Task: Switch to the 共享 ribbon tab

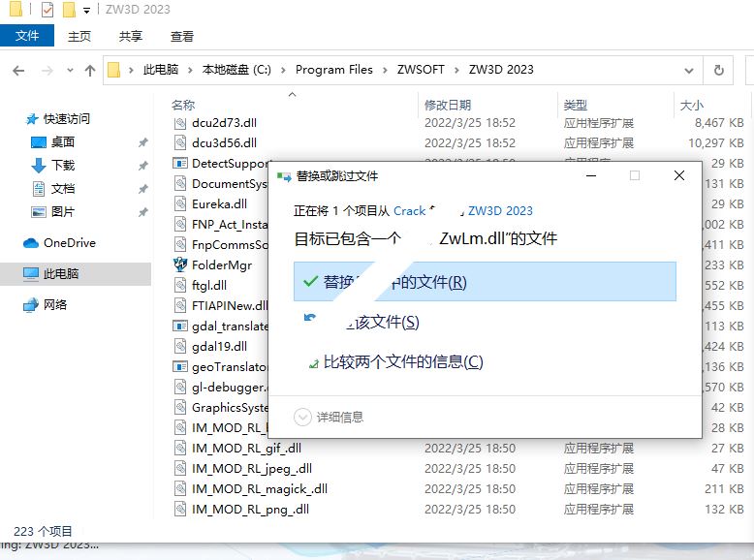Action: 130,37
